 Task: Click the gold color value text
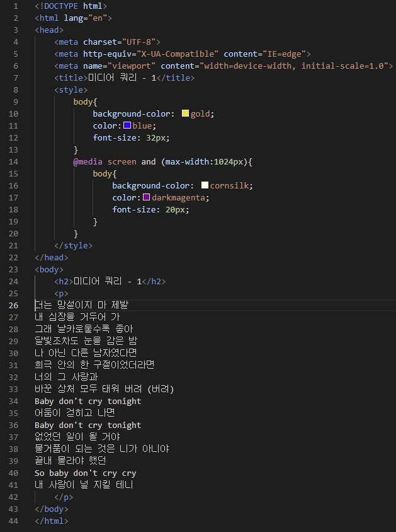pyautogui.click(x=200, y=113)
